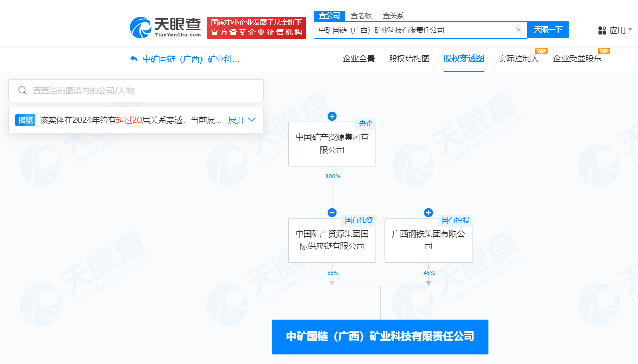Click the 100% ownership label
Viewport: 638px width, 364px height.
(x=333, y=176)
